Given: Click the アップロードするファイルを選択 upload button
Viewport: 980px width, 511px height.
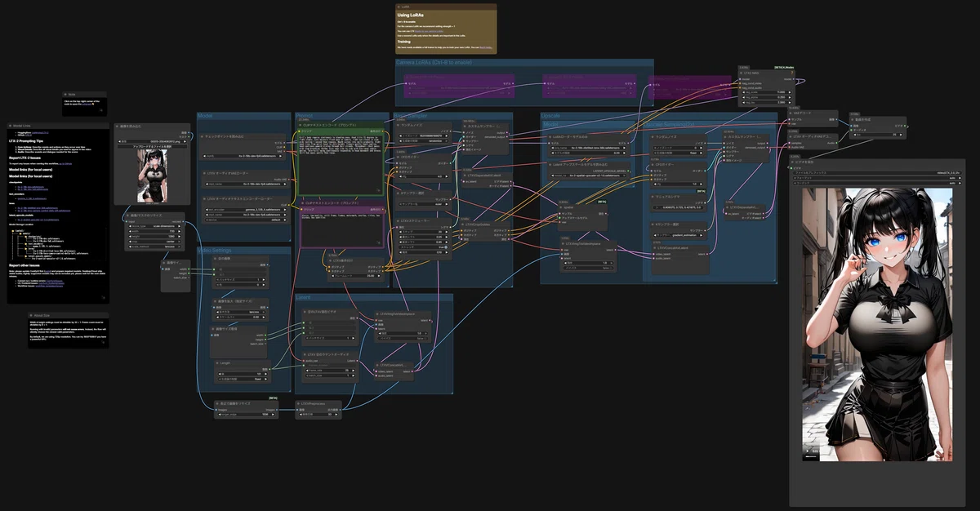Looking at the screenshot, I should point(152,147).
